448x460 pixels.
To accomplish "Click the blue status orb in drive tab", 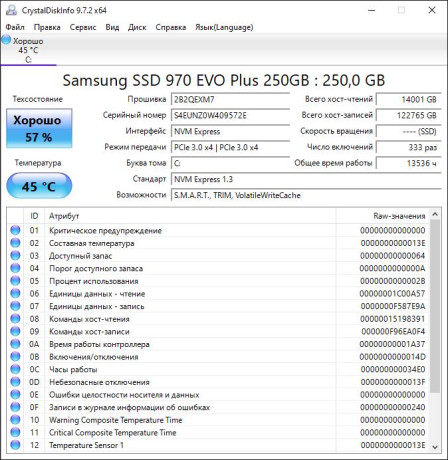I will click(6, 40).
